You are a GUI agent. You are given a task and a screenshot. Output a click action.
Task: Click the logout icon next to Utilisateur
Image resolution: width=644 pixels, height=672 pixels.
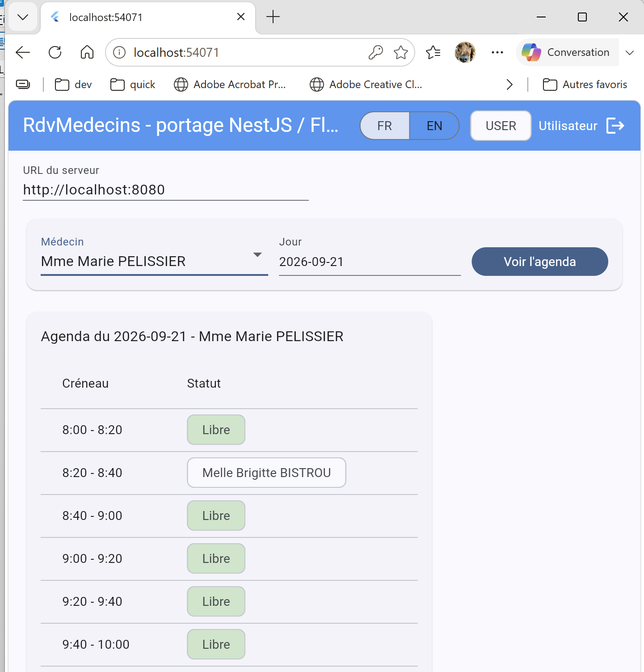(615, 126)
